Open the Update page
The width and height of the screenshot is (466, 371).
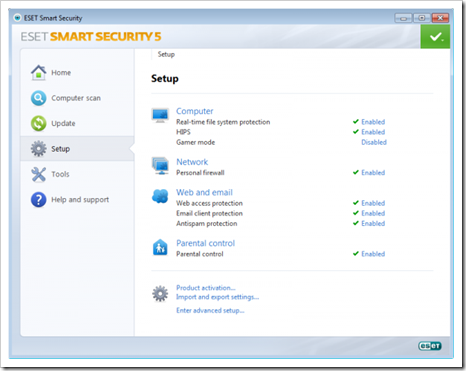[x=77, y=123]
